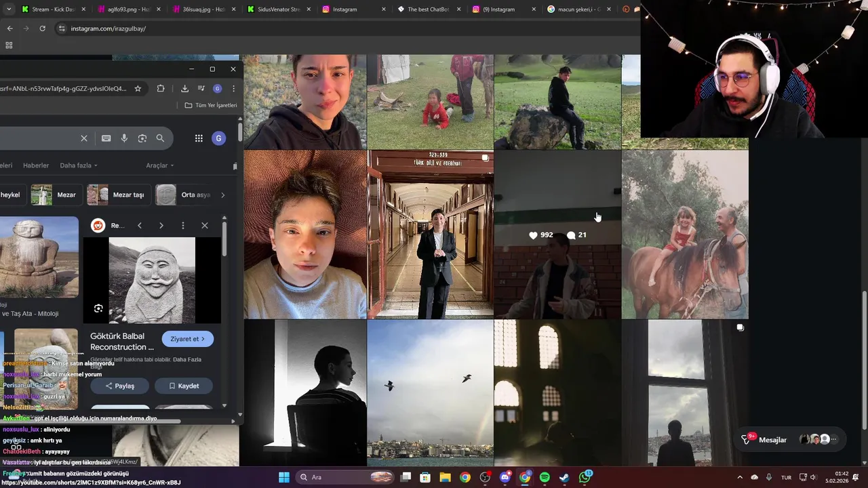
Task: Bookmark page with the star icon
Action: pos(138,88)
